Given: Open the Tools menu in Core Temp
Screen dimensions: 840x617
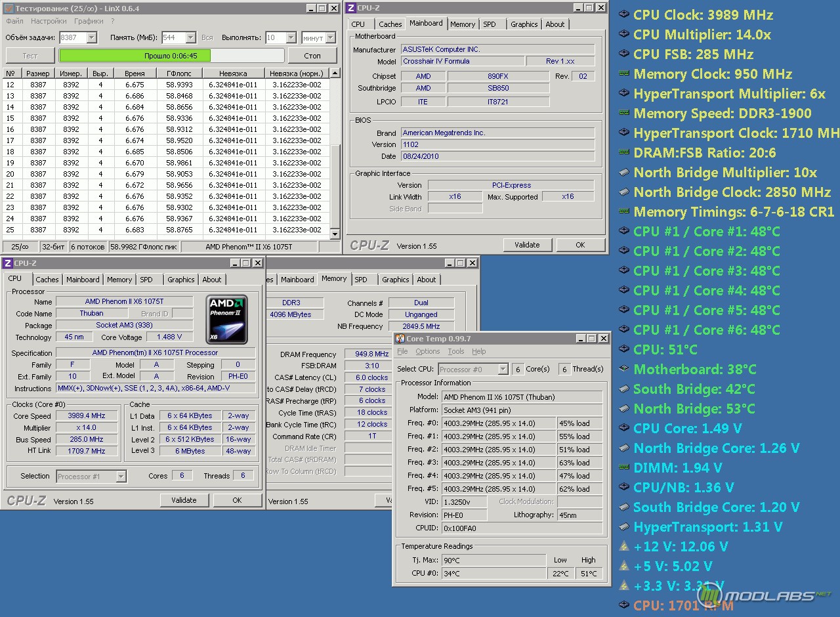Looking at the screenshot, I should coord(456,352).
